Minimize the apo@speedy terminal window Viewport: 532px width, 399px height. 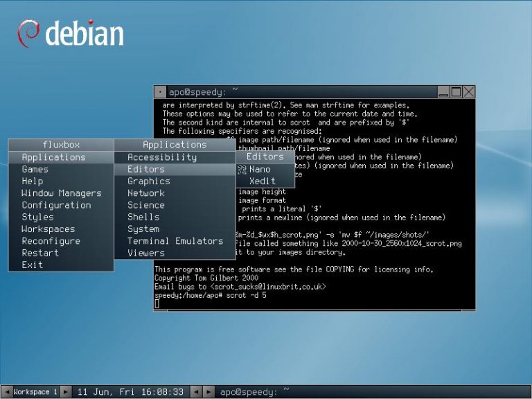coord(443,91)
